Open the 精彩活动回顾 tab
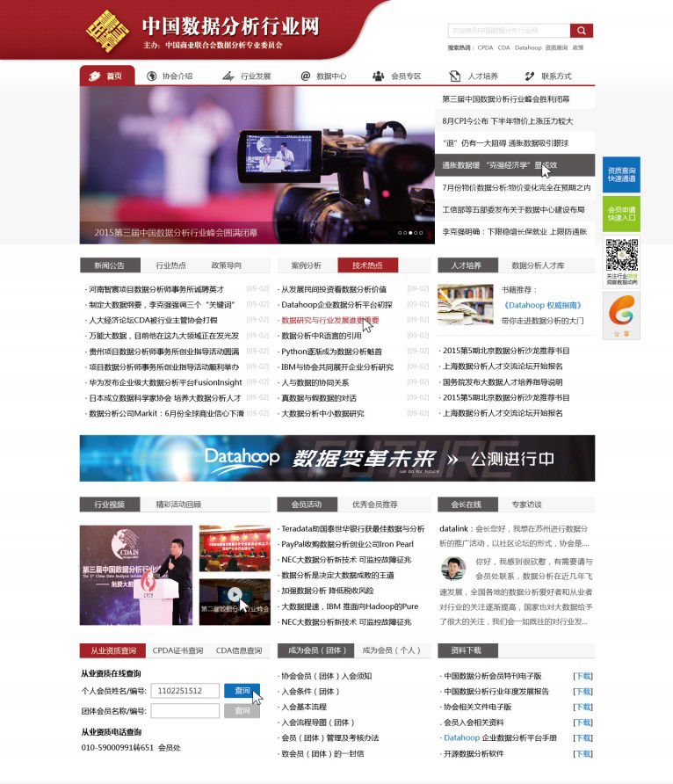673x784 pixels. point(178,505)
